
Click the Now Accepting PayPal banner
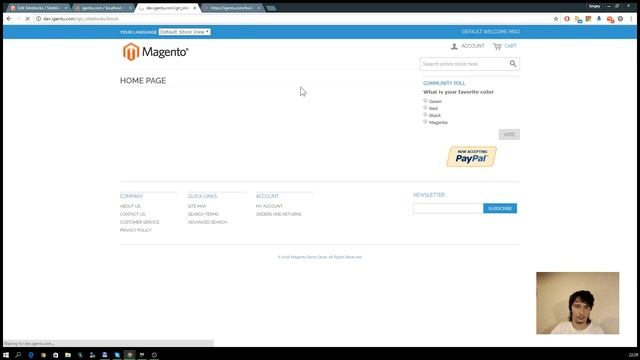tap(472, 157)
